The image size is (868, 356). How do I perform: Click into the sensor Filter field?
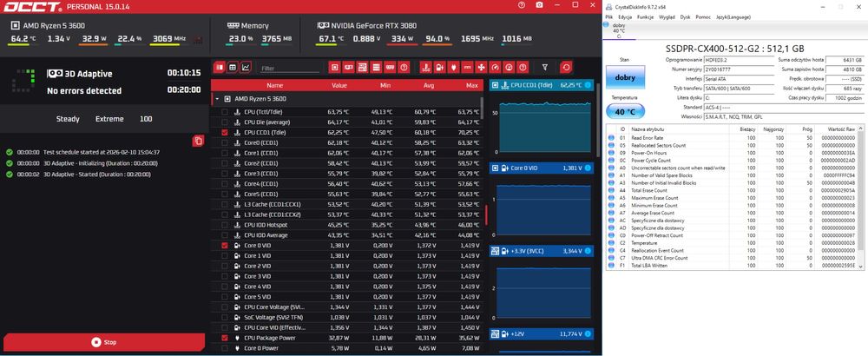tap(290, 68)
